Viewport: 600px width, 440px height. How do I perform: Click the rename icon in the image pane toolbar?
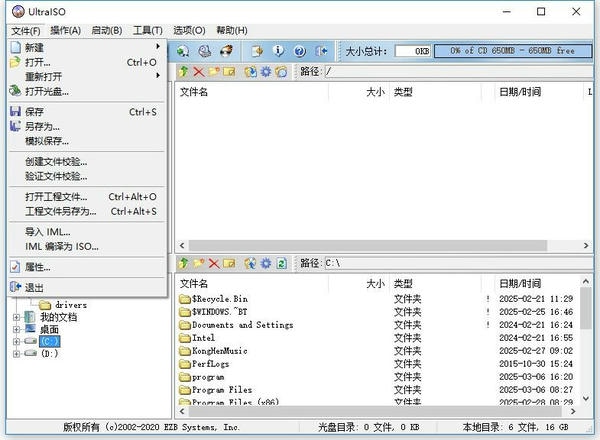coord(229,72)
